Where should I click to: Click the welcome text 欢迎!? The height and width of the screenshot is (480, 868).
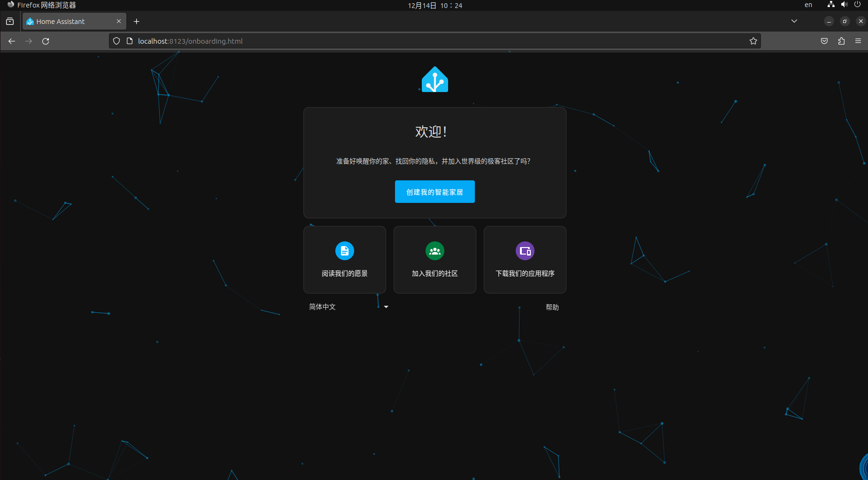(x=431, y=132)
